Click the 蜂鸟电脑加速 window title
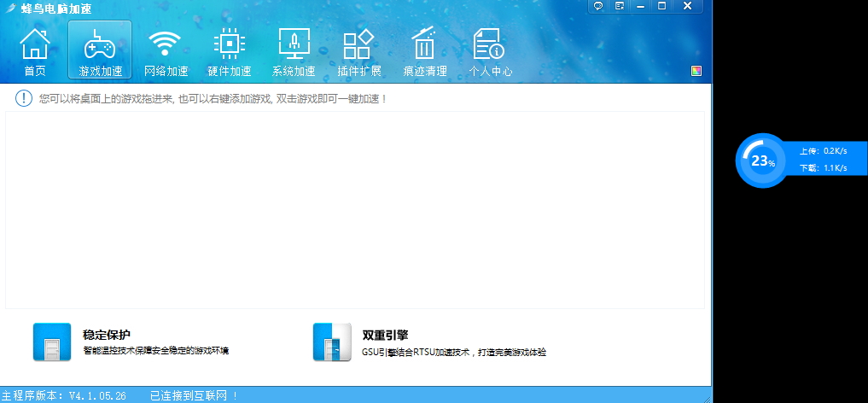This screenshot has width=868, height=403. click(56, 9)
